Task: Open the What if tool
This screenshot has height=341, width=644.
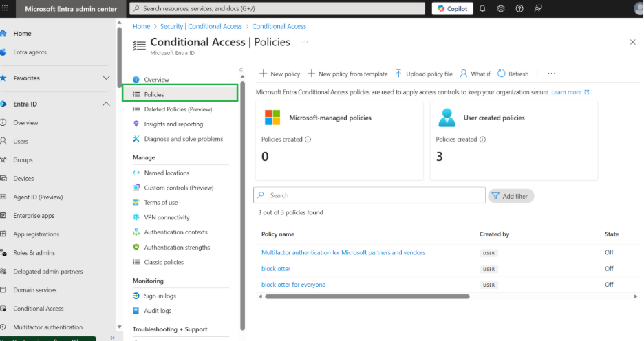Action: (475, 74)
